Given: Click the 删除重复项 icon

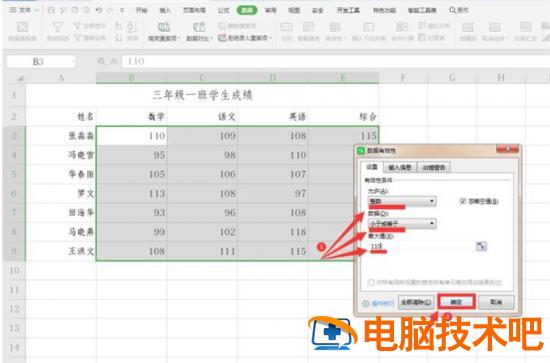Looking at the screenshot, I should (221, 26).
